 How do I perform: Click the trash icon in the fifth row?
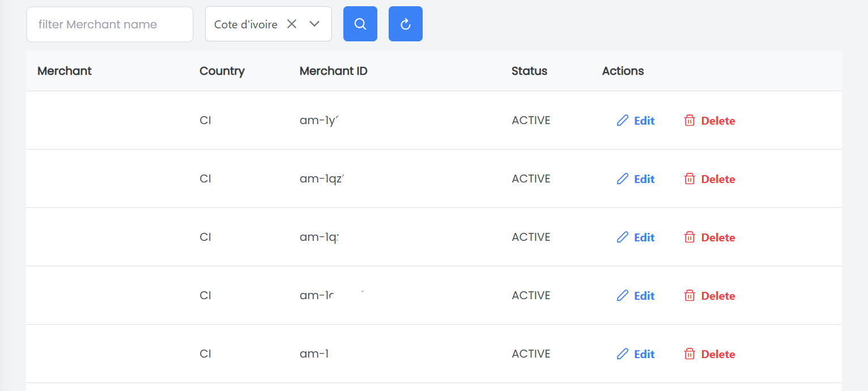tap(690, 354)
